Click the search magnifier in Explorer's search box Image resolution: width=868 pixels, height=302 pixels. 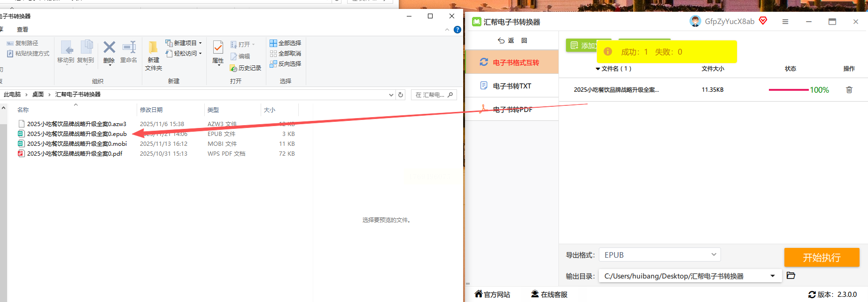point(450,95)
